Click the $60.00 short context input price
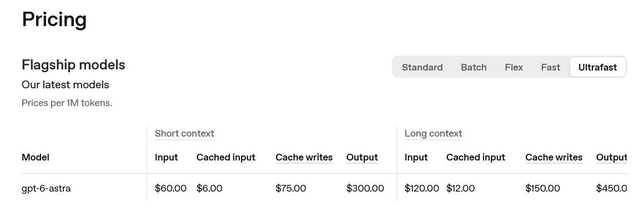The image size is (644, 211). (170, 188)
